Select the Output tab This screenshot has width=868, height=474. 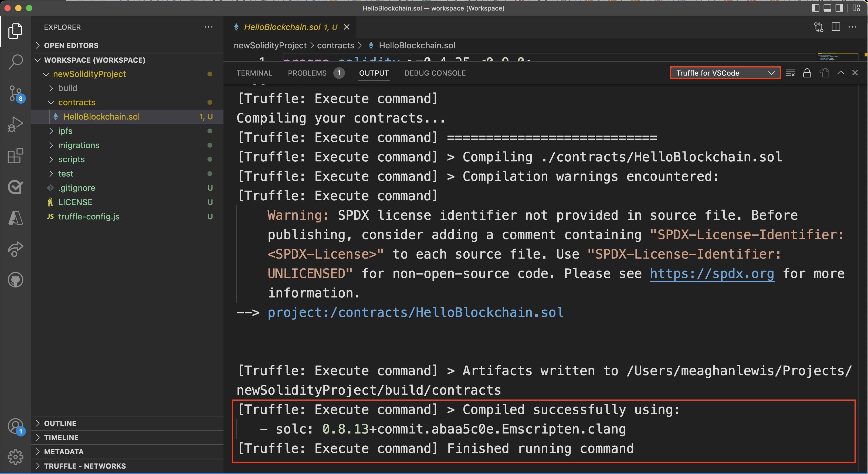point(374,73)
